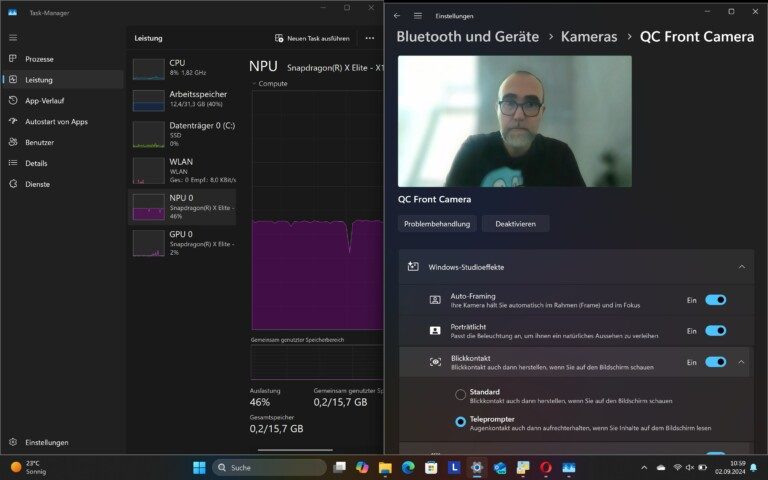The width and height of the screenshot is (768, 480).
Task: Select the Arbeitsspeicher performance entry
Action: [x=182, y=99]
